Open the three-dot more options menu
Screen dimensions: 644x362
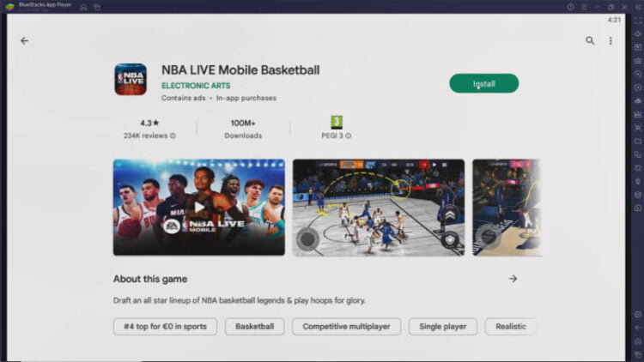point(611,40)
